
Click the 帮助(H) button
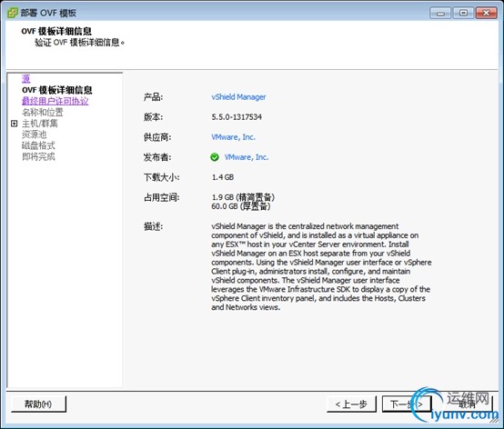click(38, 404)
